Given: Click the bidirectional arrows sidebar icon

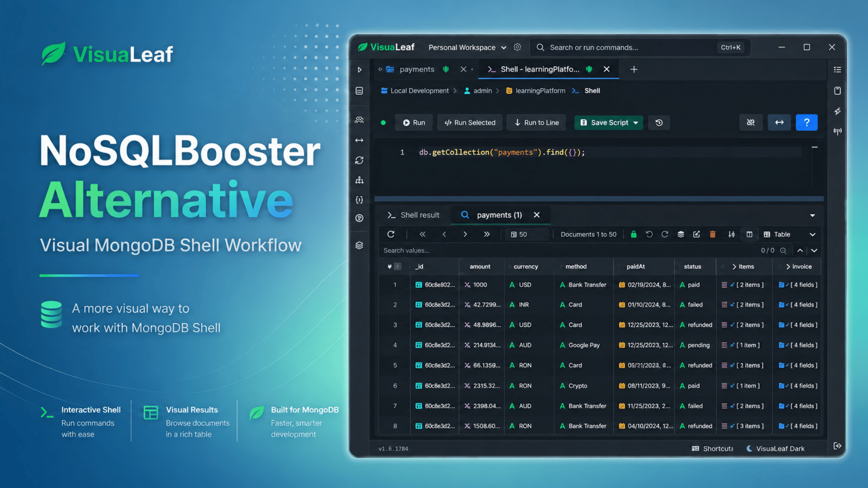Looking at the screenshot, I should tap(359, 140).
